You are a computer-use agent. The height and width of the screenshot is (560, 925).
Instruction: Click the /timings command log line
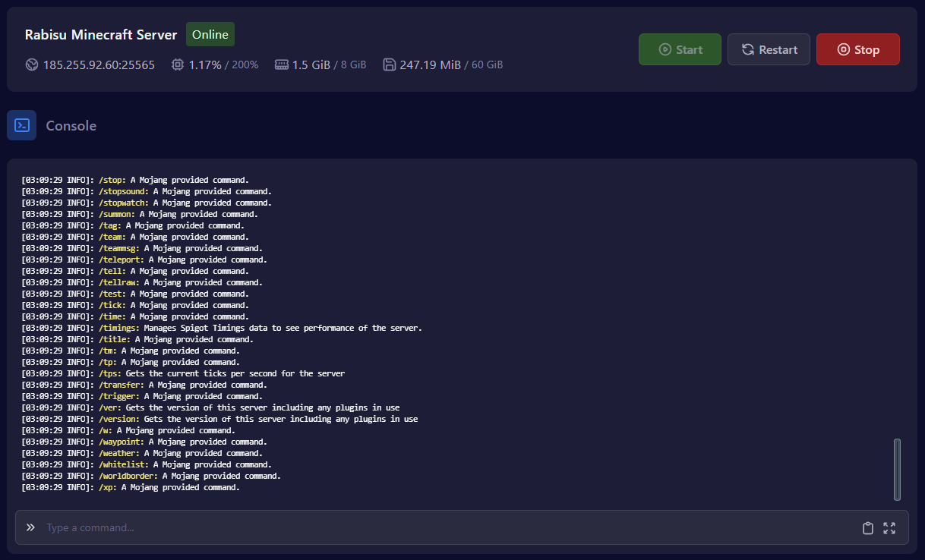click(222, 328)
